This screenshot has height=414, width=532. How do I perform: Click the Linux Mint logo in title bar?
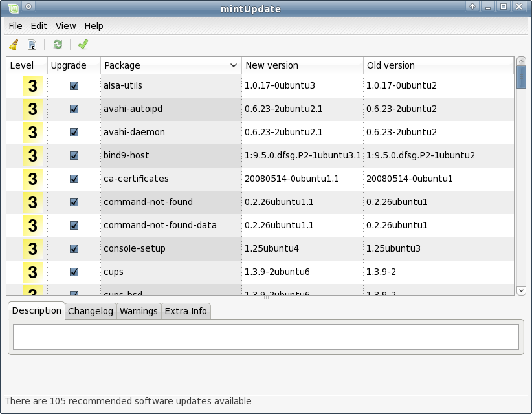pyautogui.click(x=13, y=8)
